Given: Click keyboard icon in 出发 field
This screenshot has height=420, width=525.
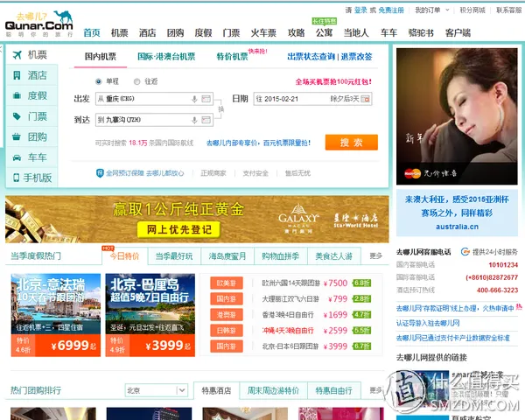Looking at the screenshot, I should [206, 99].
